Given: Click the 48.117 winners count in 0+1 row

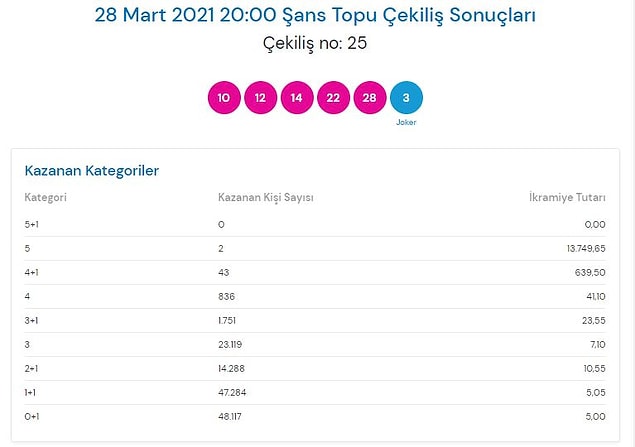Looking at the screenshot, I should pyautogui.click(x=230, y=416).
